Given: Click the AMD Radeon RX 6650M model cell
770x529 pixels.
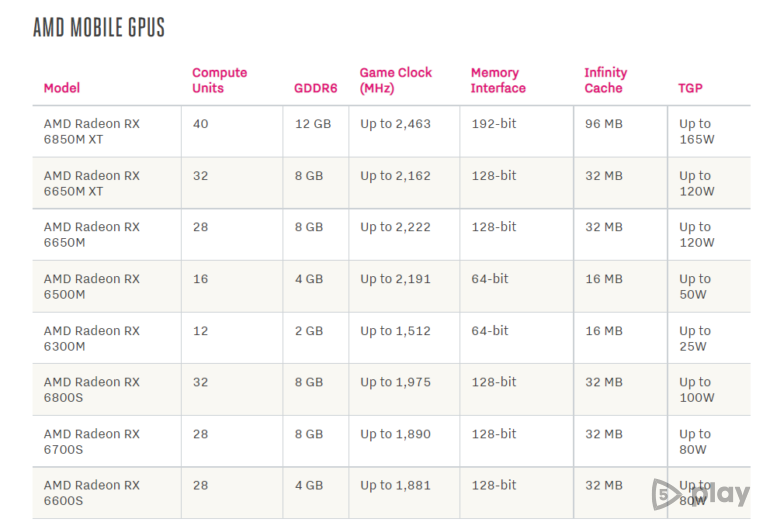Looking at the screenshot, I should [x=92, y=235].
